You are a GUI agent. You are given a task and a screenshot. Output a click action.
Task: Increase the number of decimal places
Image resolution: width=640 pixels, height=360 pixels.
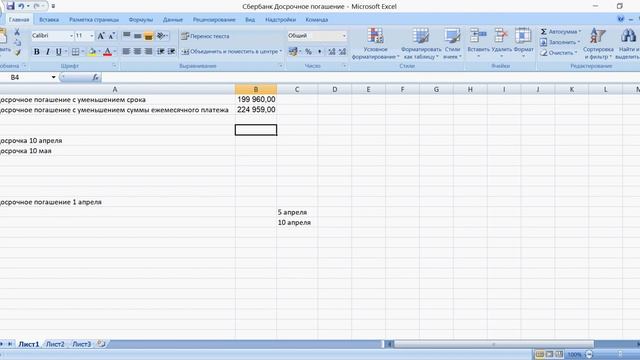click(x=331, y=51)
